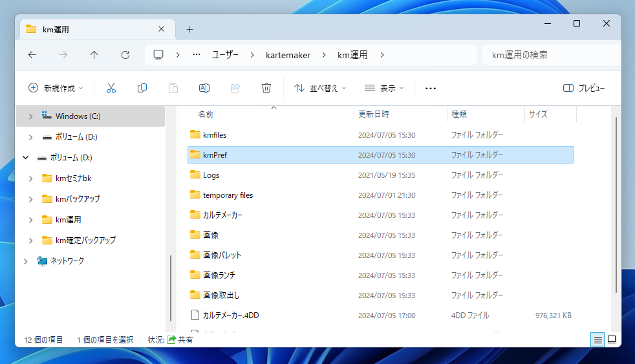Collapse the expanded ボリューム (D:) node
Screen dimensions: 635x364
click(x=26, y=158)
